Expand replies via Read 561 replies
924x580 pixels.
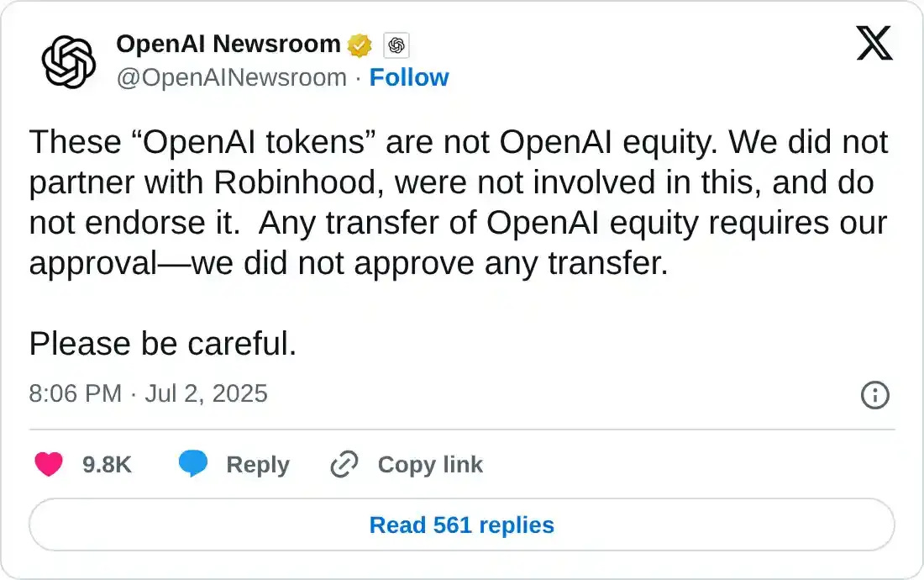coord(461,525)
